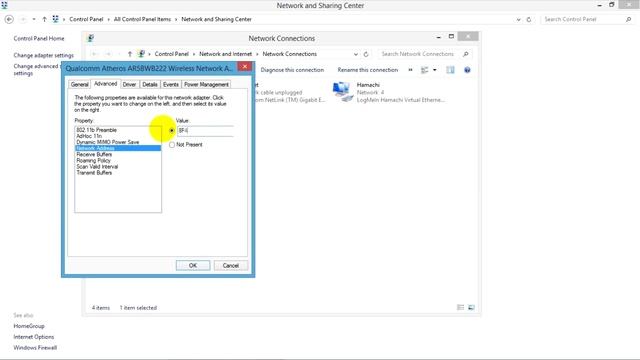
Task: Click Network and Sharing Center breadcrumb
Action: (x=216, y=19)
